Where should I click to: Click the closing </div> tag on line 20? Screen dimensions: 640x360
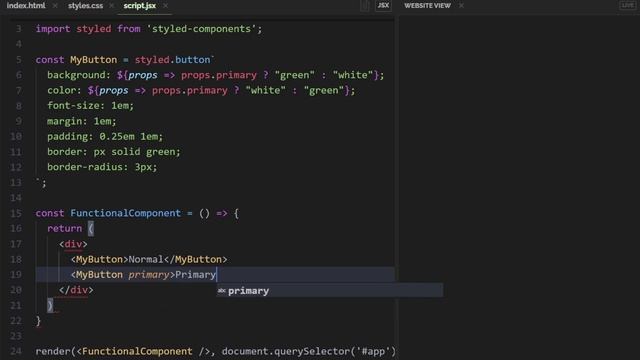(76, 290)
